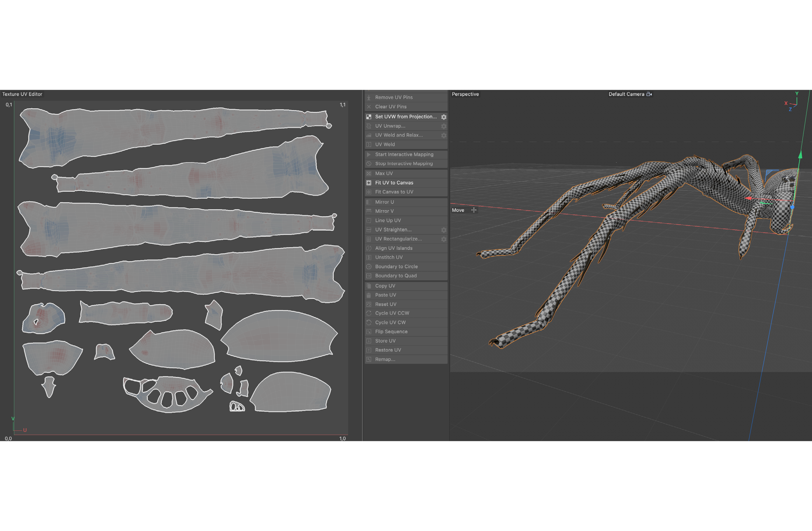Viewport: 812px width, 531px height.
Task: Open the Default Camera menu
Action: (x=626, y=94)
